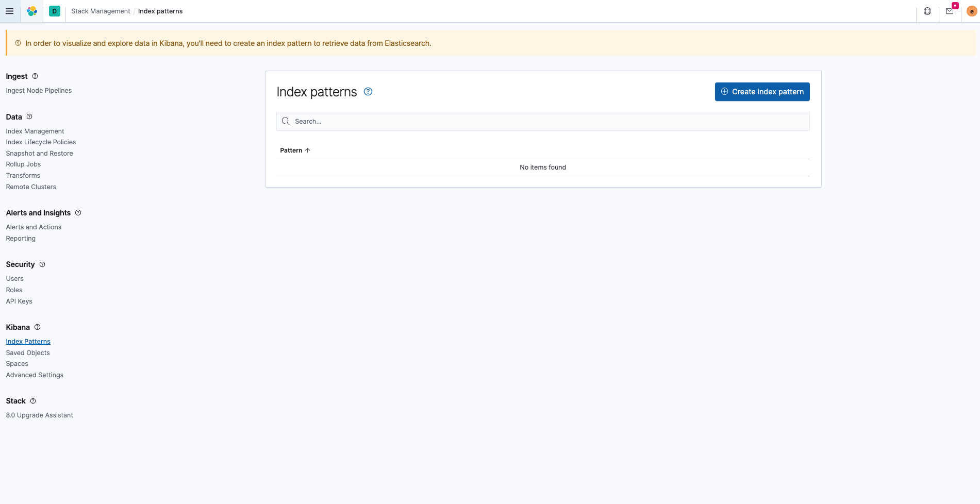
Task: Open Saved Objects in sidebar
Action: point(28,353)
